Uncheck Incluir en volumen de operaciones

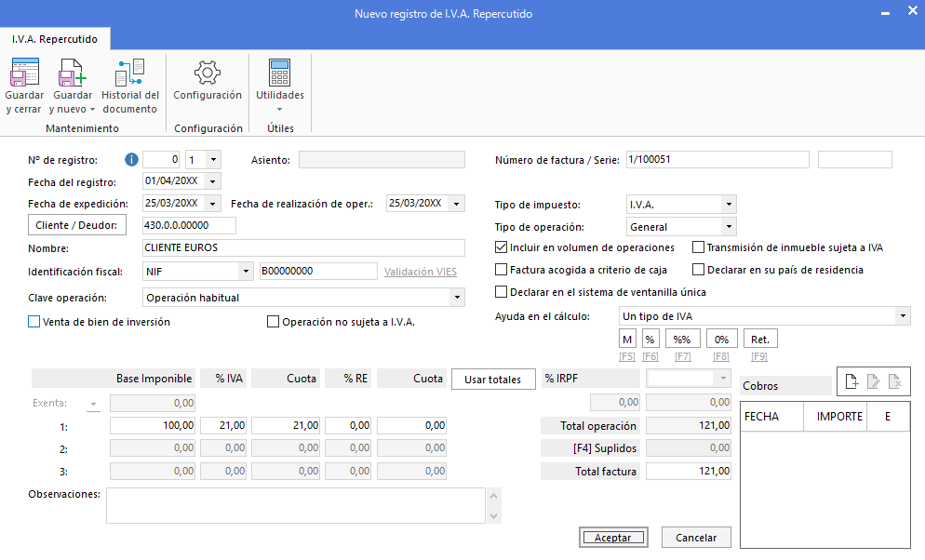[502, 247]
